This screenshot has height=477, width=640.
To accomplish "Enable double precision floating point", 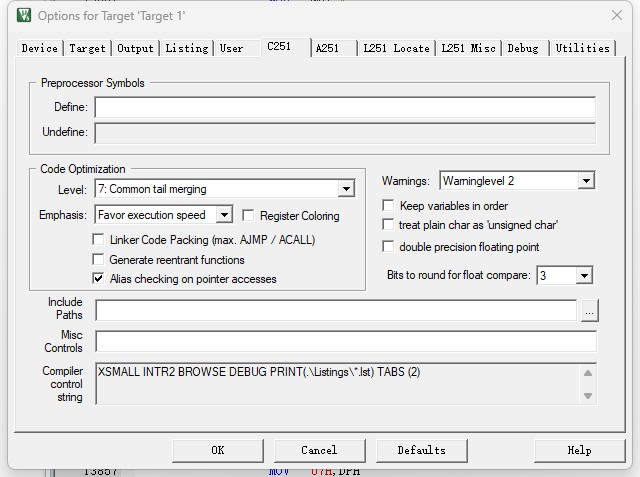I will click(388, 246).
